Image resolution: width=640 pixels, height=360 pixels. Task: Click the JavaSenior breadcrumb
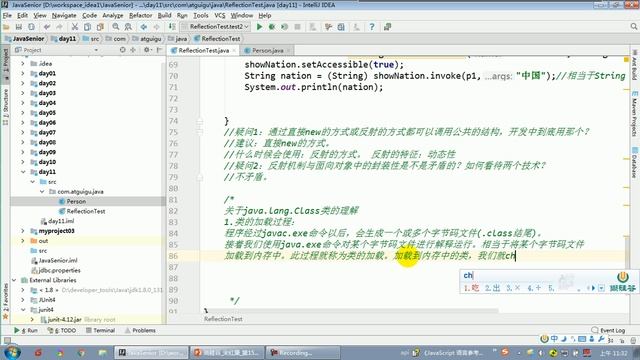(x=24, y=39)
